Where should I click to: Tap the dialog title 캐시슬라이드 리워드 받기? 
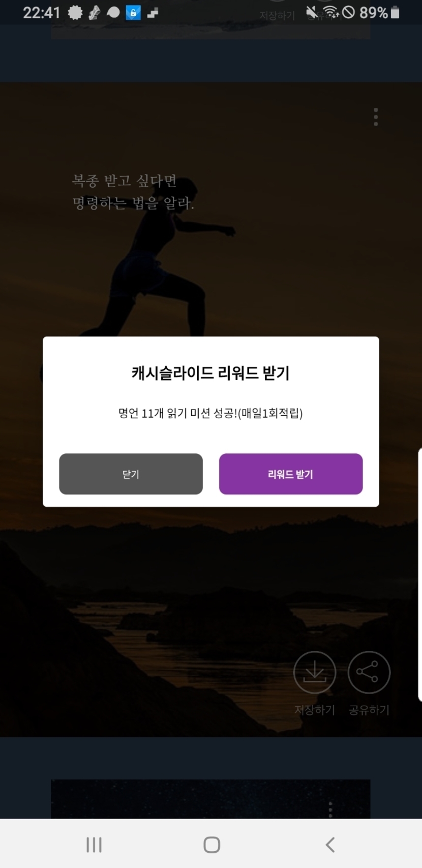pyautogui.click(x=210, y=373)
